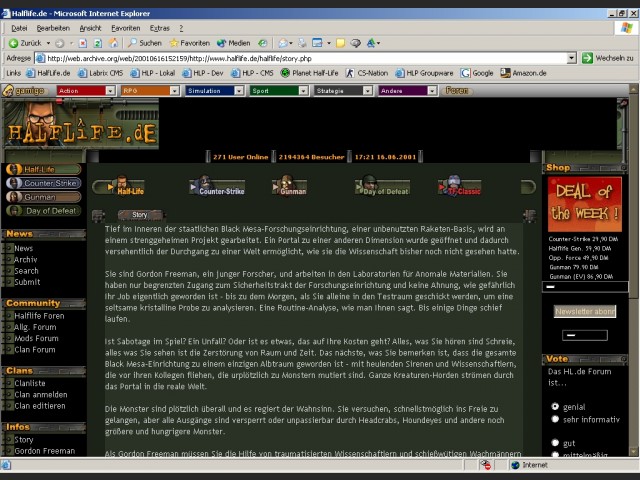Open the ? help menu
The image size is (640, 480).
(181, 28)
